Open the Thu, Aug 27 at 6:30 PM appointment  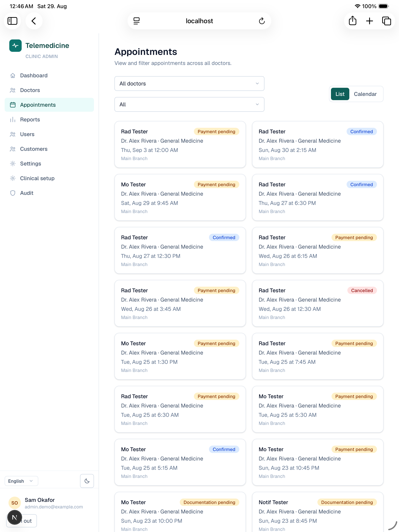tap(317, 197)
